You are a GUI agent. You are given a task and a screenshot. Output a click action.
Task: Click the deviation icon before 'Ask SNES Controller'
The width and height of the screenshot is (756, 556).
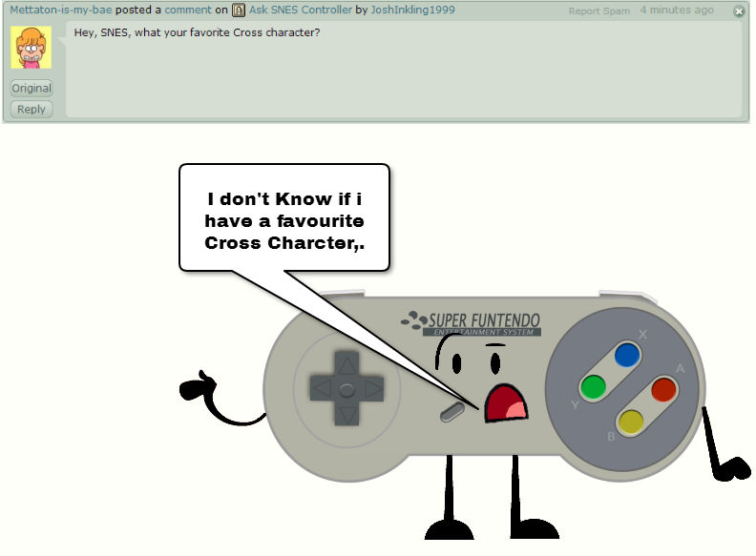[239, 10]
